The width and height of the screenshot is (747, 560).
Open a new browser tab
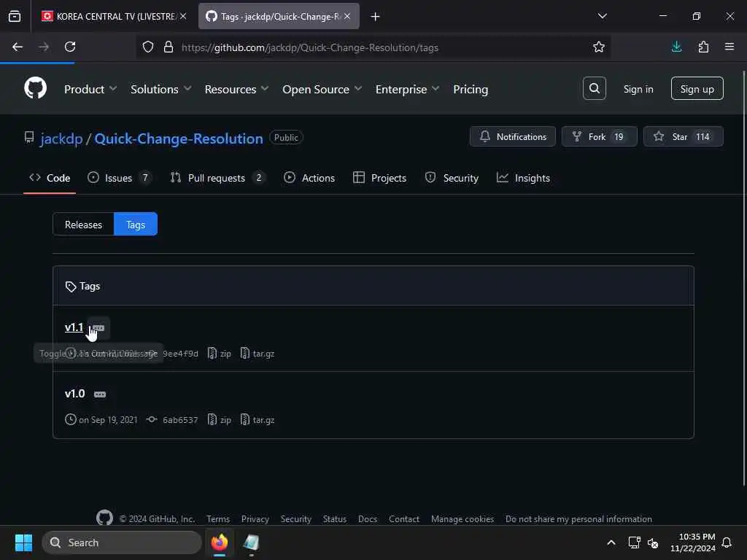(x=376, y=17)
